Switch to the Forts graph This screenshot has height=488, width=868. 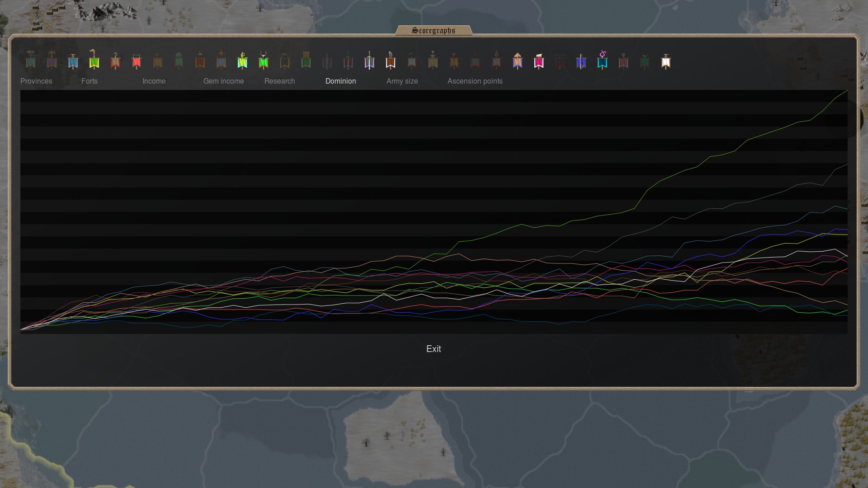coord(90,81)
